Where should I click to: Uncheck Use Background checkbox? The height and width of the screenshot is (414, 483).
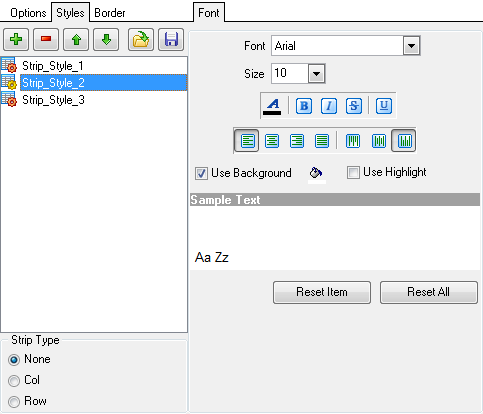click(201, 173)
